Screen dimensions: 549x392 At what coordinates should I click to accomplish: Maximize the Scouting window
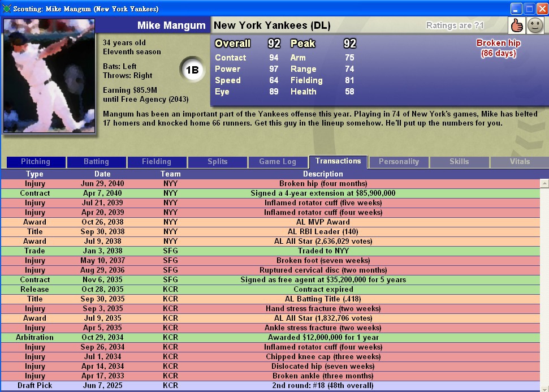pyautogui.click(x=529, y=8)
